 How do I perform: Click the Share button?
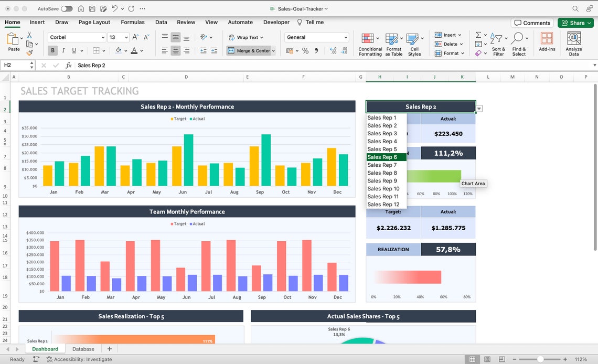click(x=575, y=23)
